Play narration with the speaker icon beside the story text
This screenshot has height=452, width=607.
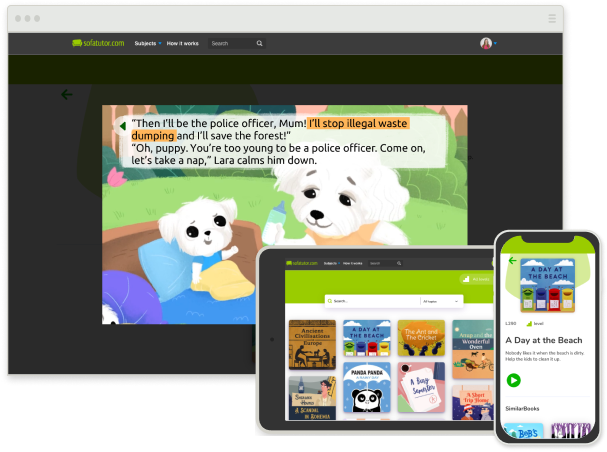tap(122, 125)
